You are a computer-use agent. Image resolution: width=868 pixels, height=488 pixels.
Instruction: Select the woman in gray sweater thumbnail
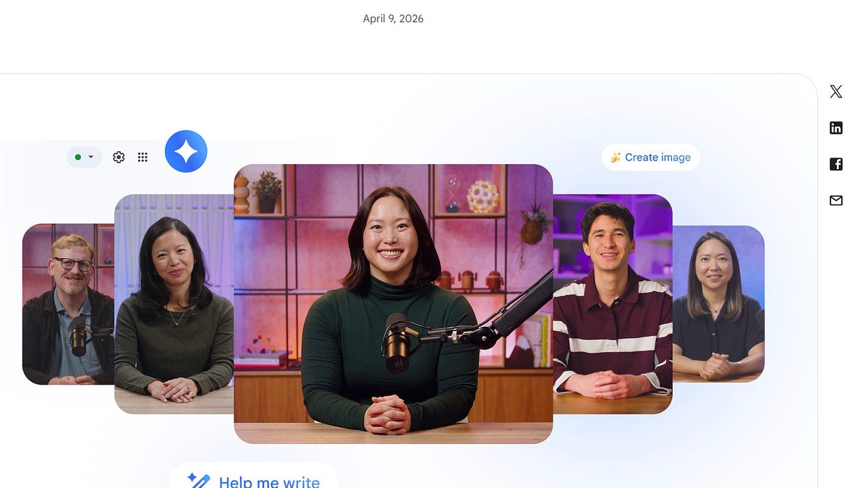pos(174,304)
